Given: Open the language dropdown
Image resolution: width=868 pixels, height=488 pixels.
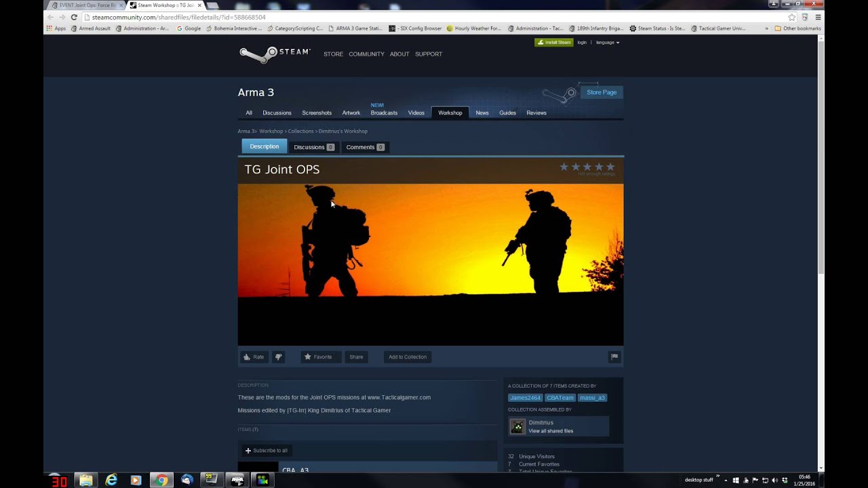Looking at the screenshot, I should point(608,42).
